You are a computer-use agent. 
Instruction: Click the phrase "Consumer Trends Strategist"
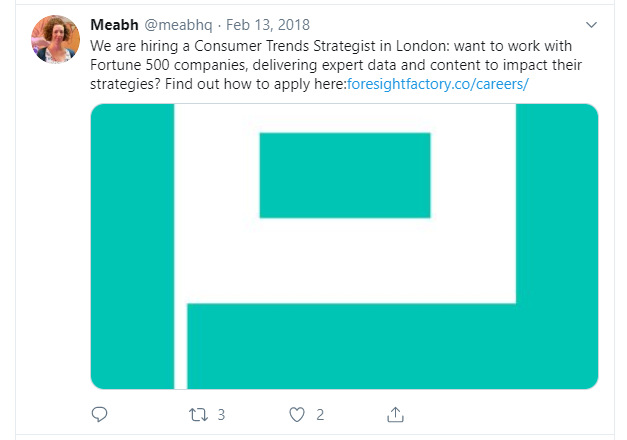coord(282,46)
